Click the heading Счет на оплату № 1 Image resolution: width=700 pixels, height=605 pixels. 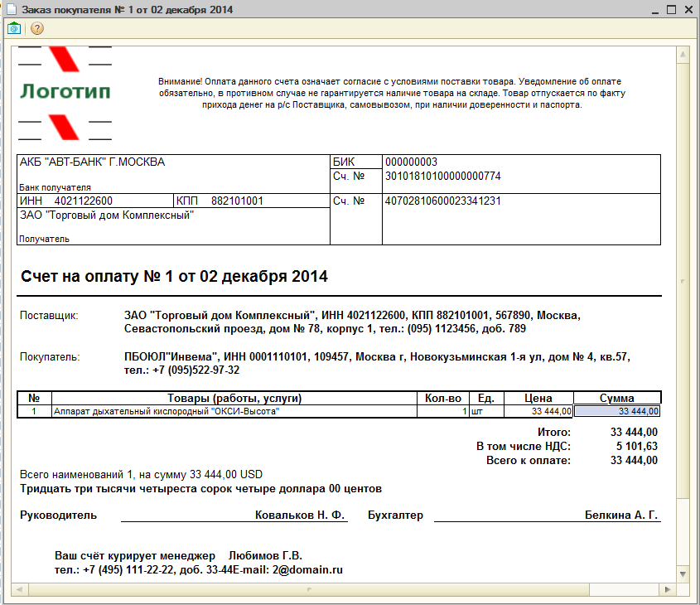tap(174, 276)
